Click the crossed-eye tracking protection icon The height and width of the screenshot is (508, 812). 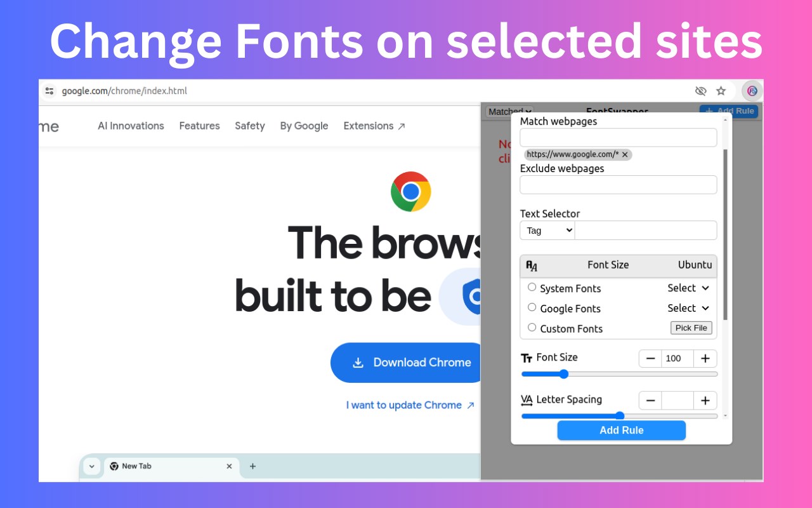[x=700, y=91]
